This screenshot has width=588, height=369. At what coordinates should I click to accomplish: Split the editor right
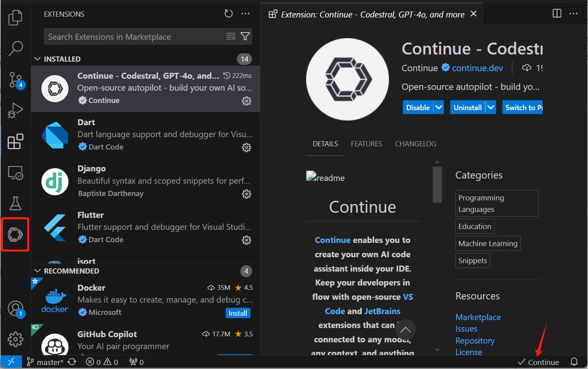pyautogui.click(x=557, y=14)
